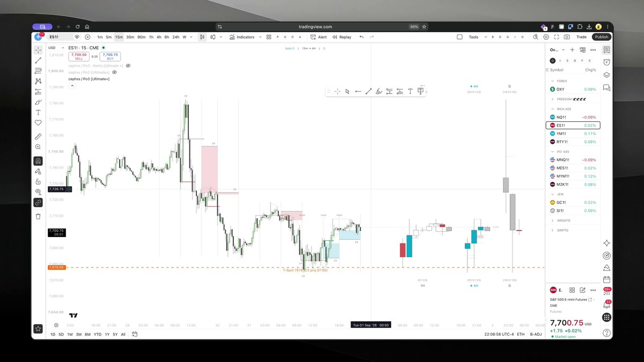Viewport: 644px width, 362px height.
Task: Open the text annotation tool in left toolbar
Action: click(38, 113)
